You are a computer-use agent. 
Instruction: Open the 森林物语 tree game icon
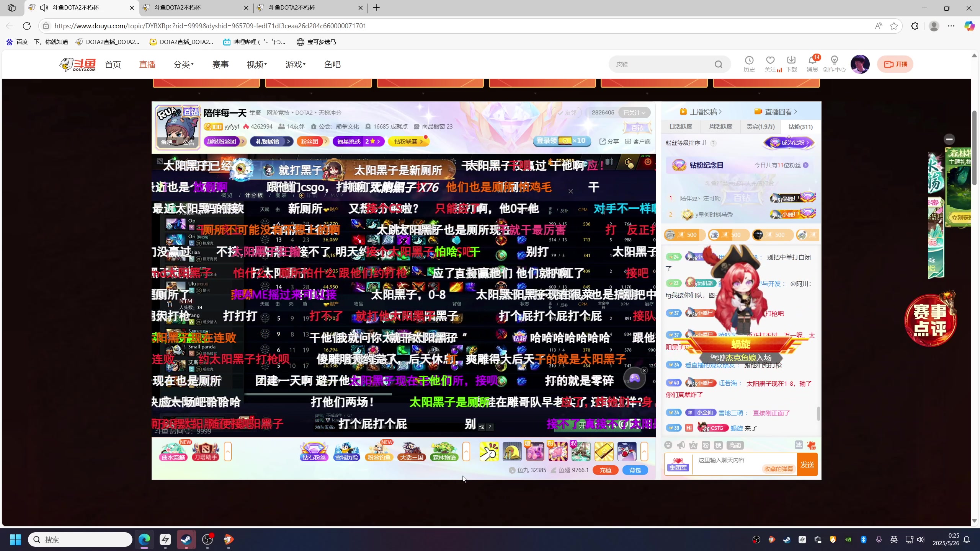[444, 452]
